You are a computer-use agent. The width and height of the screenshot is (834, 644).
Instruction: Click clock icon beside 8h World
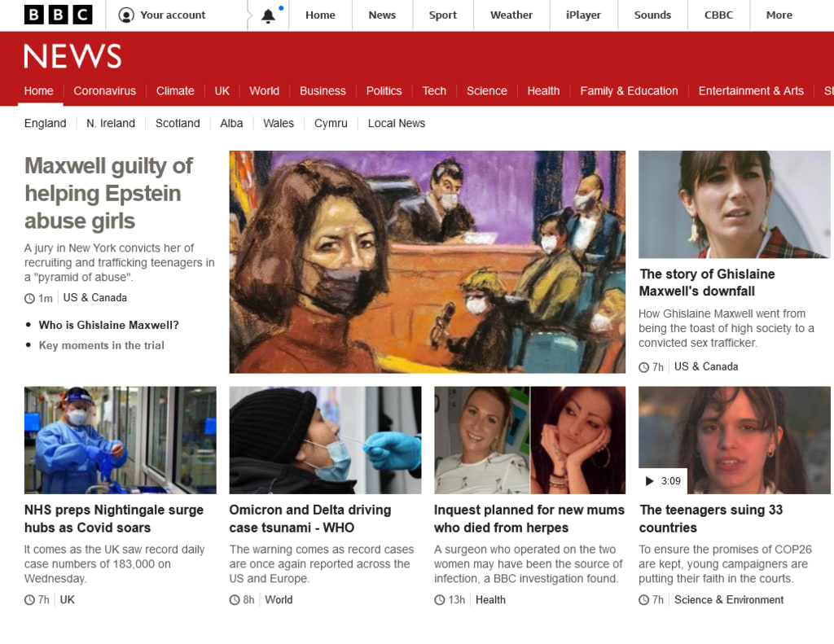click(235, 600)
